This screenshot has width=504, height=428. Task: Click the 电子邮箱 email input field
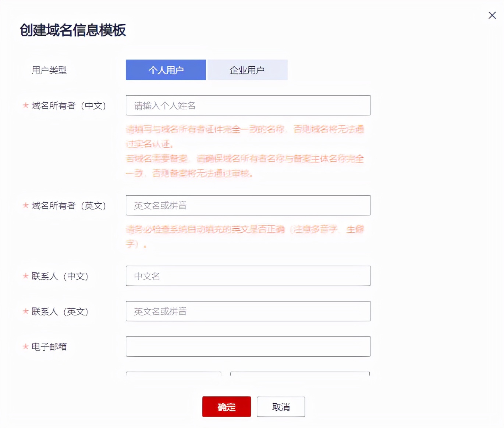tap(248, 346)
